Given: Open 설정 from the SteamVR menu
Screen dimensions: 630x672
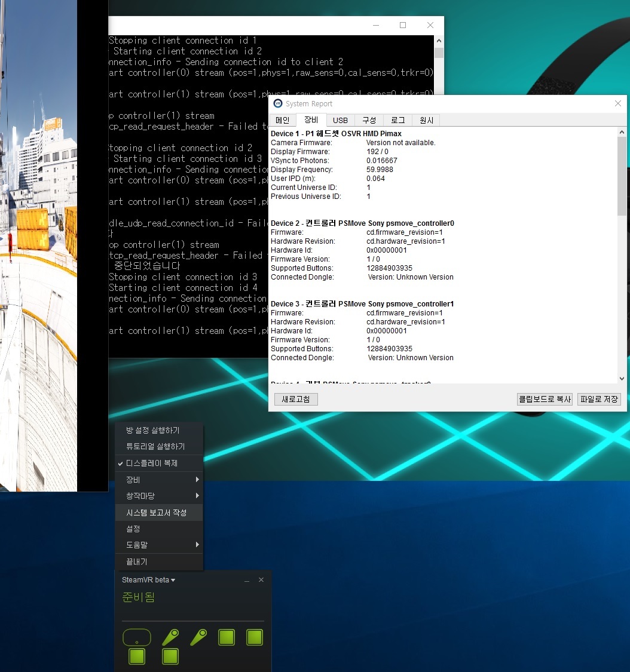Looking at the screenshot, I should point(159,529).
